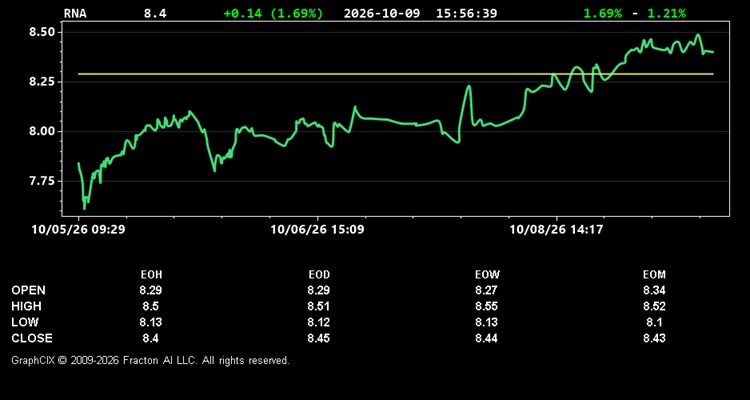Screen dimensions: 750x400
Task: Select the EOH low value 8.13
Action: point(151,322)
